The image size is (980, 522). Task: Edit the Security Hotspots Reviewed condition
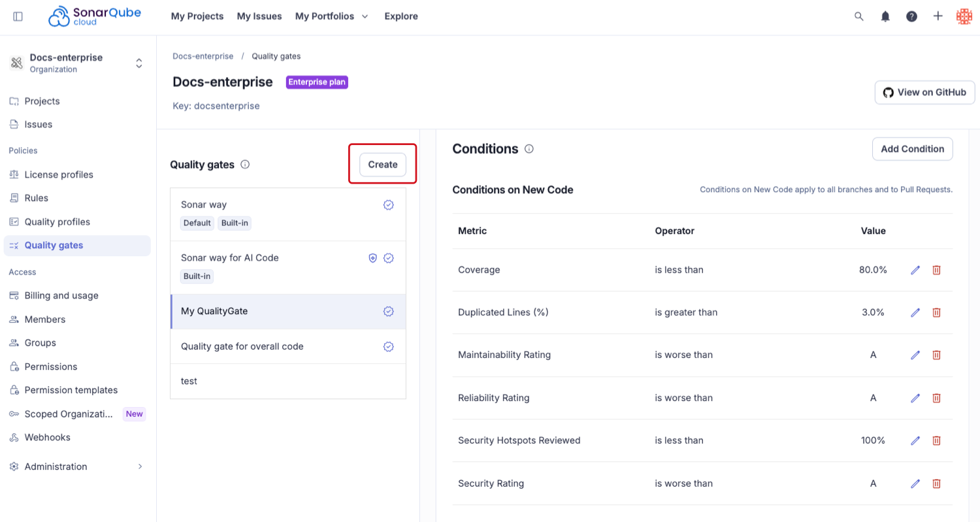pos(915,440)
